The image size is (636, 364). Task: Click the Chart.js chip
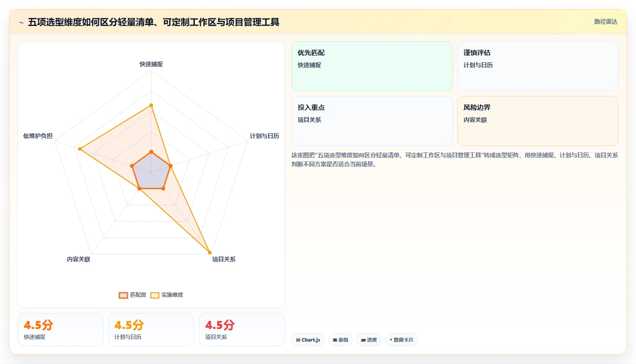tap(308, 340)
